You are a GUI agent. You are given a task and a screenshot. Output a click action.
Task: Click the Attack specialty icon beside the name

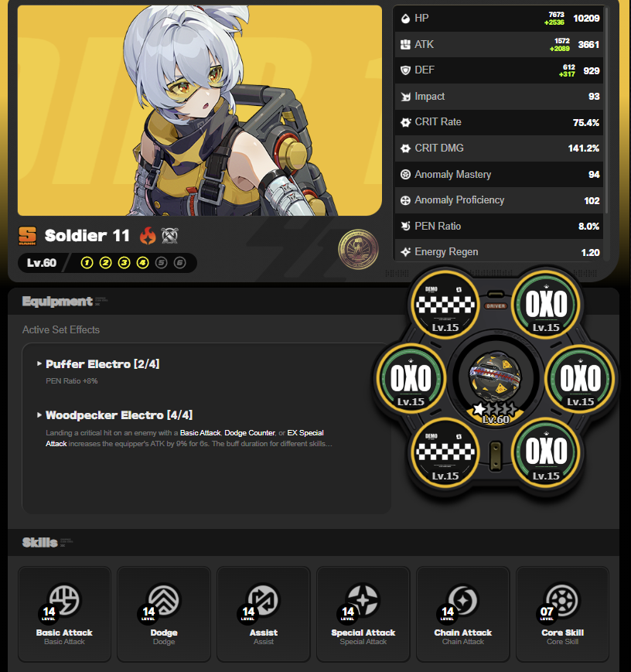click(x=170, y=235)
